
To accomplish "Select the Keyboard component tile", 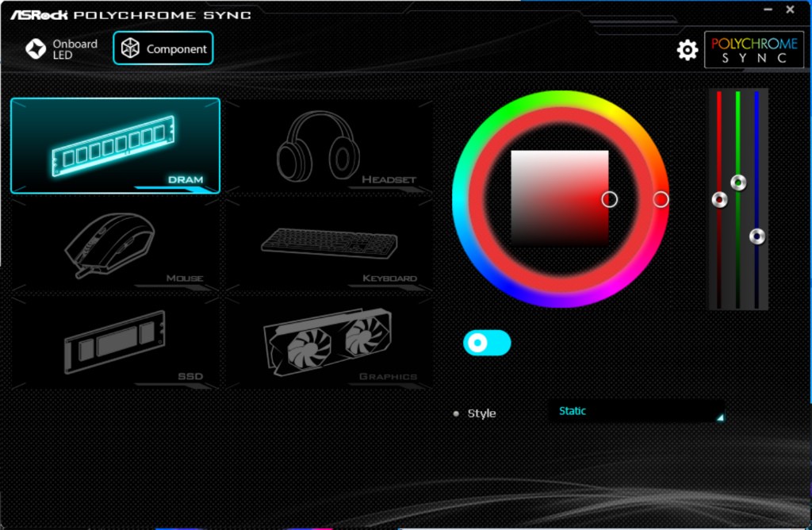I will click(329, 244).
